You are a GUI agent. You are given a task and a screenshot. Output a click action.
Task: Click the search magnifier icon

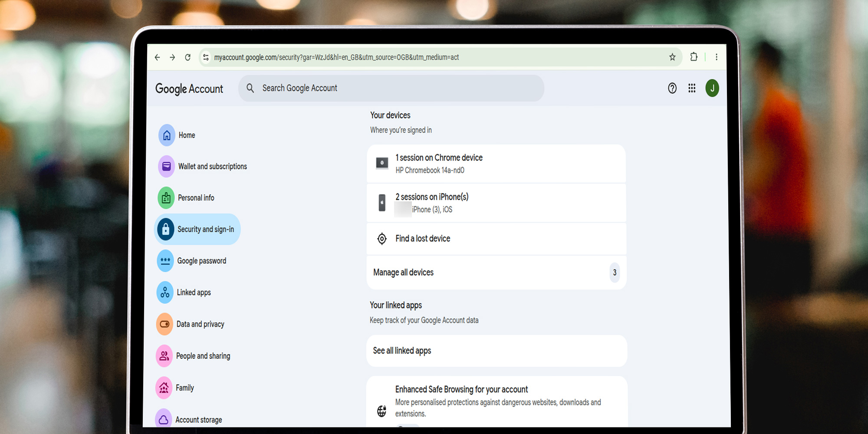tap(250, 88)
